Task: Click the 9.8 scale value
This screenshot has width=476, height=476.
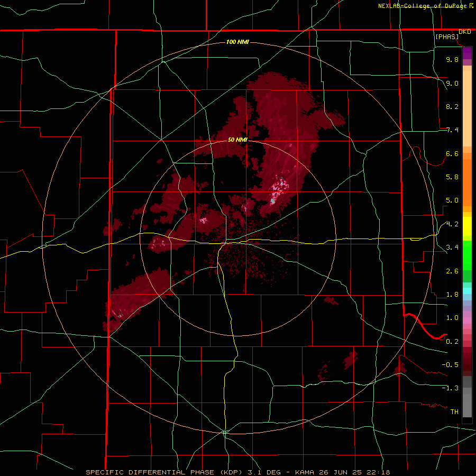Action: pyautogui.click(x=452, y=59)
